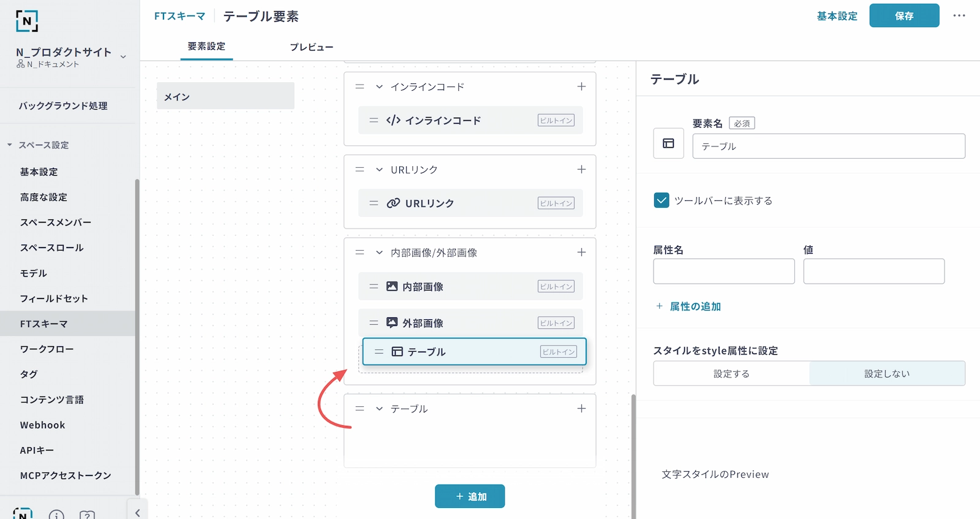Collapse the sidebar with the left chevron

137,513
